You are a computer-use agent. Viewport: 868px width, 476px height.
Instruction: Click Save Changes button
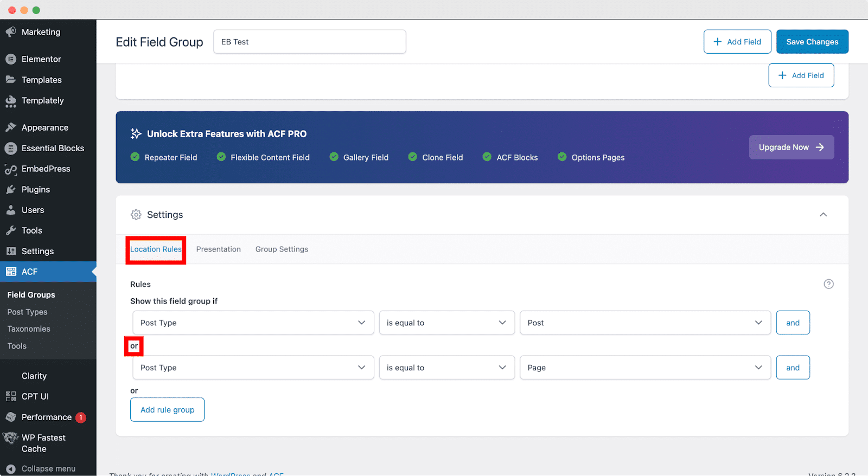pyautogui.click(x=812, y=42)
